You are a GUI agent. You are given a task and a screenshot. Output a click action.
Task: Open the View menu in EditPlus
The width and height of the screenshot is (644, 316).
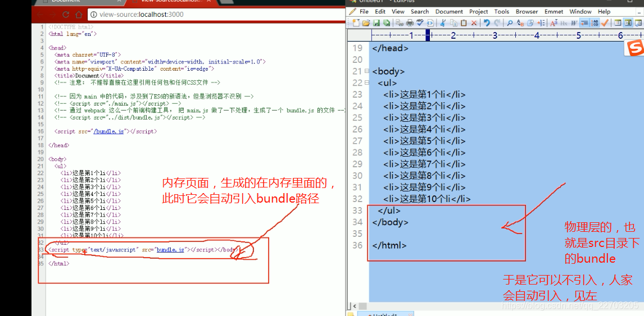(x=398, y=11)
